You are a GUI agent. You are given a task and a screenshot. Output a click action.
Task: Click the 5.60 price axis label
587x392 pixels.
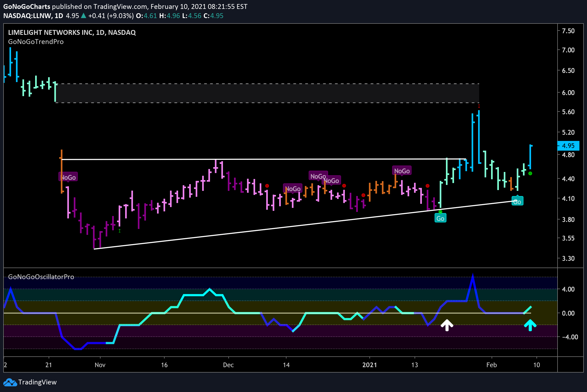click(x=568, y=112)
